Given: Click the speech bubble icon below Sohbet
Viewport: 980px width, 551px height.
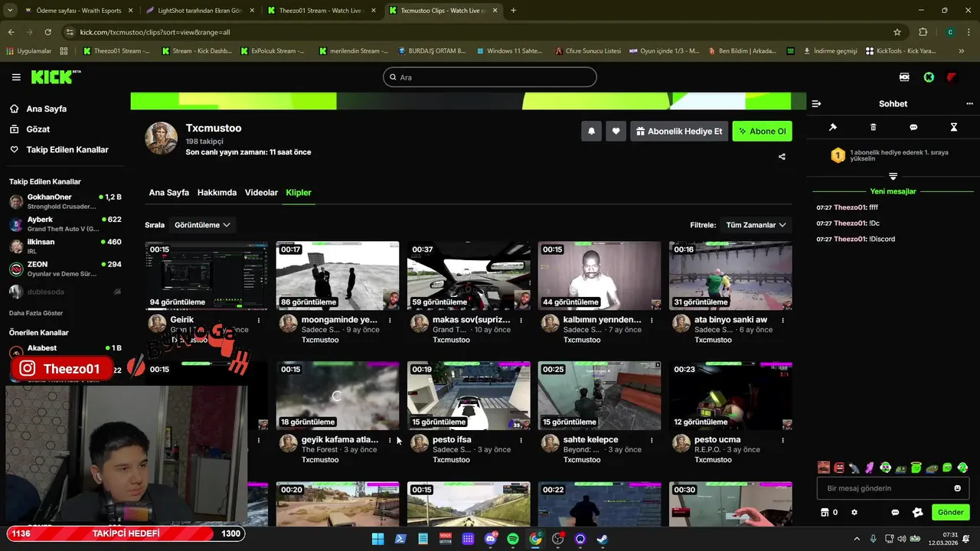Looking at the screenshot, I should point(913,127).
